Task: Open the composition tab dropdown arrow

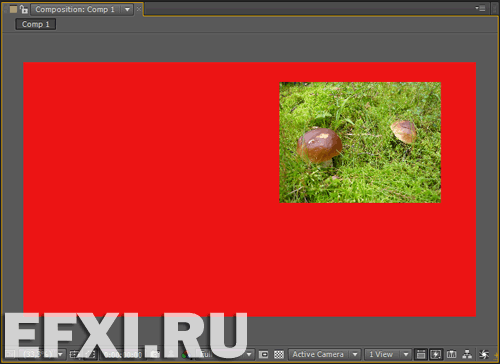Action: 127,9
